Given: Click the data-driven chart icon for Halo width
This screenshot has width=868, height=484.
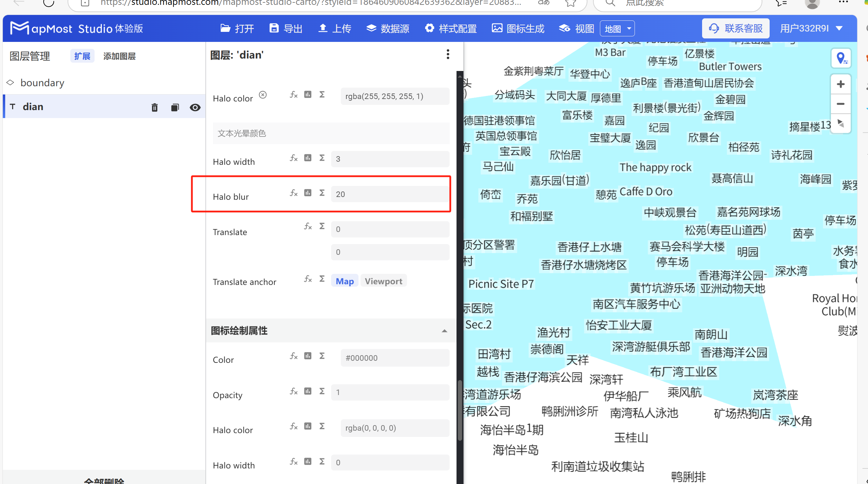Looking at the screenshot, I should (x=308, y=158).
